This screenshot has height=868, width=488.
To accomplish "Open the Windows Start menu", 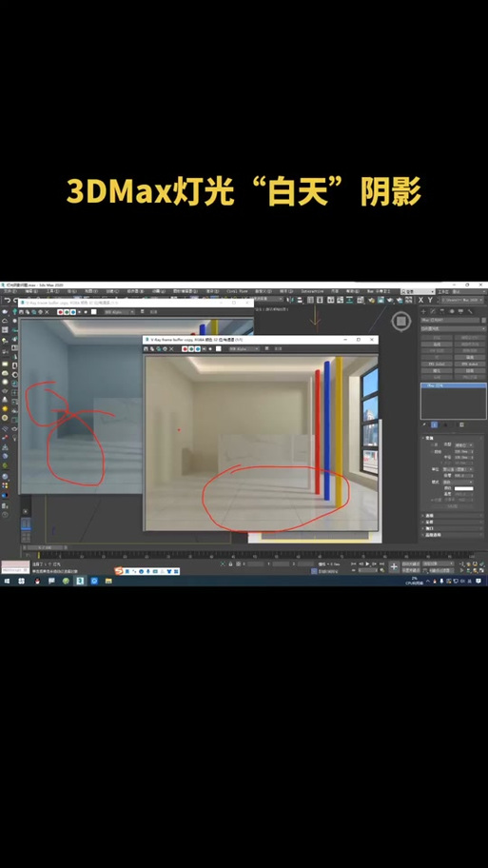I will (8, 581).
